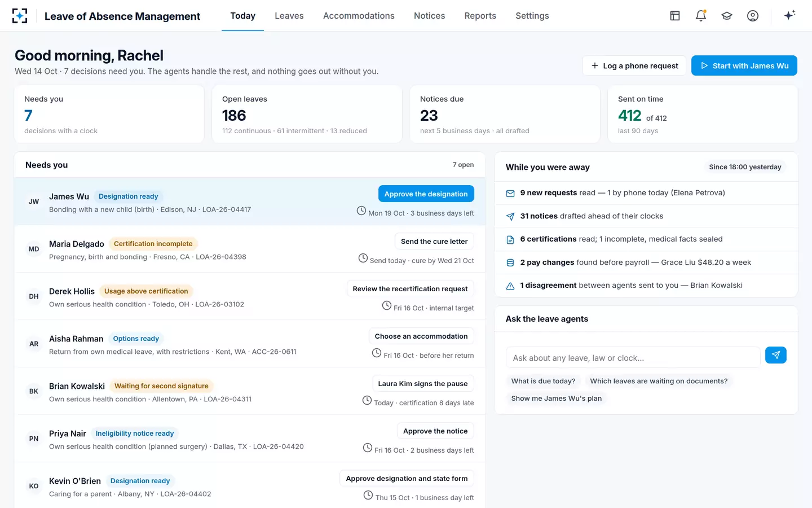Open the Accommodations tab
The height and width of the screenshot is (508, 812).
tap(359, 16)
